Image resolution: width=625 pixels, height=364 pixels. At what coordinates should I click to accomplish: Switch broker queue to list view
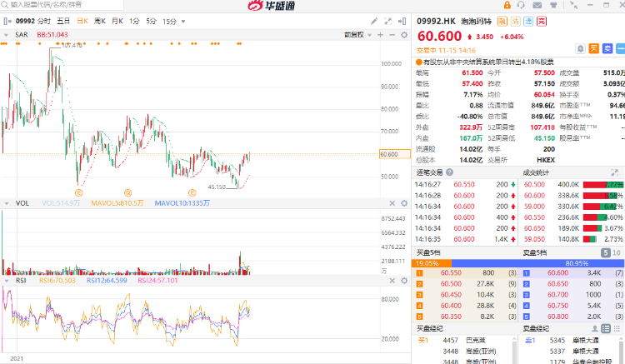tap(606, 328)
